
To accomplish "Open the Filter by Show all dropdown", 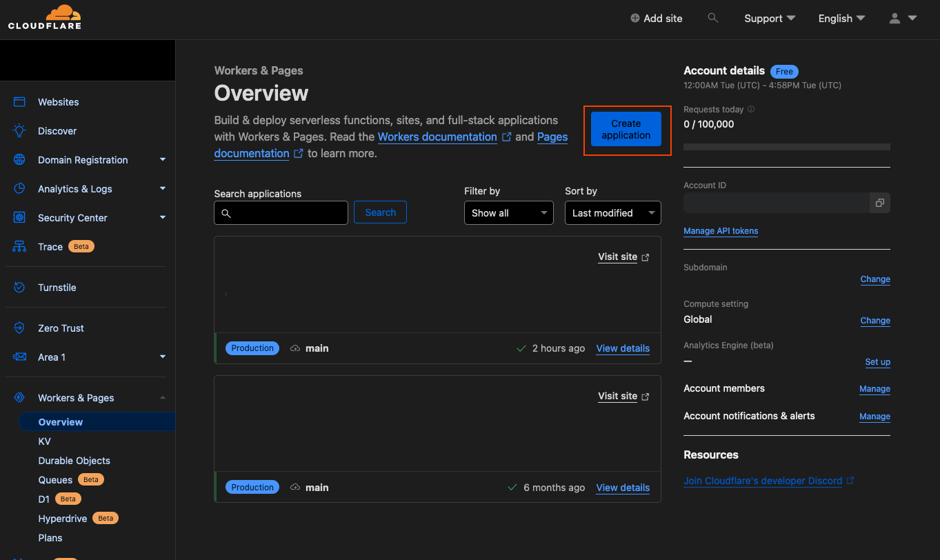I will coord(509,213).
